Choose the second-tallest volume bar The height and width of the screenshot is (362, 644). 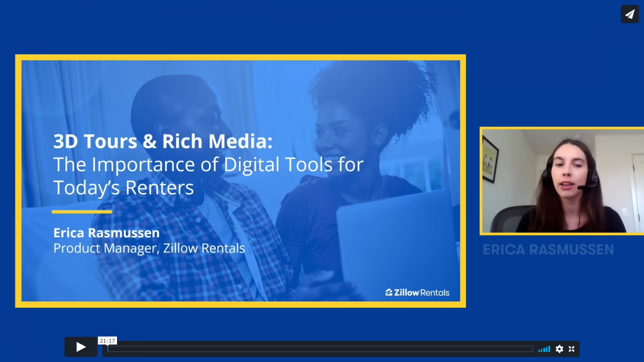pos(547,349)
